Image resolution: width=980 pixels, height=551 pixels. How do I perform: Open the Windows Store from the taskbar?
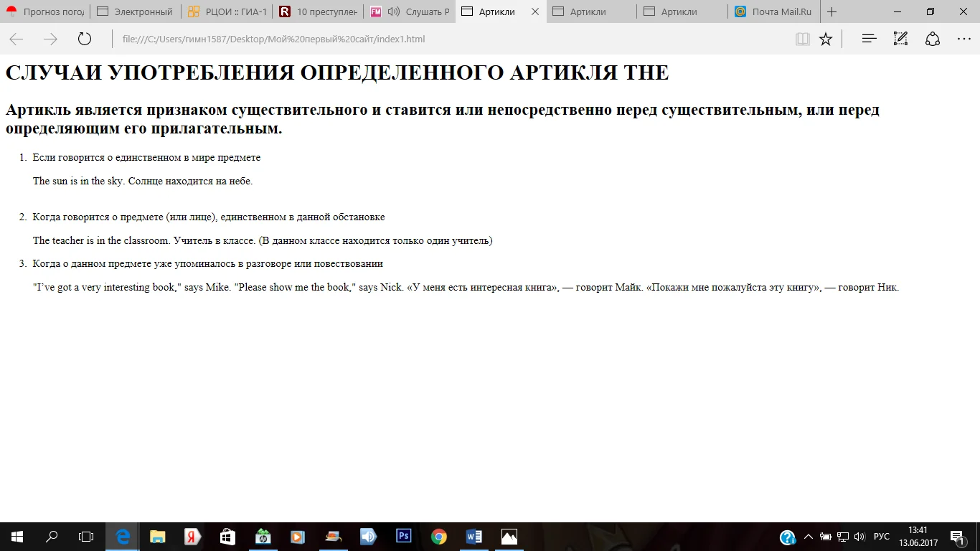click(227, 537)
